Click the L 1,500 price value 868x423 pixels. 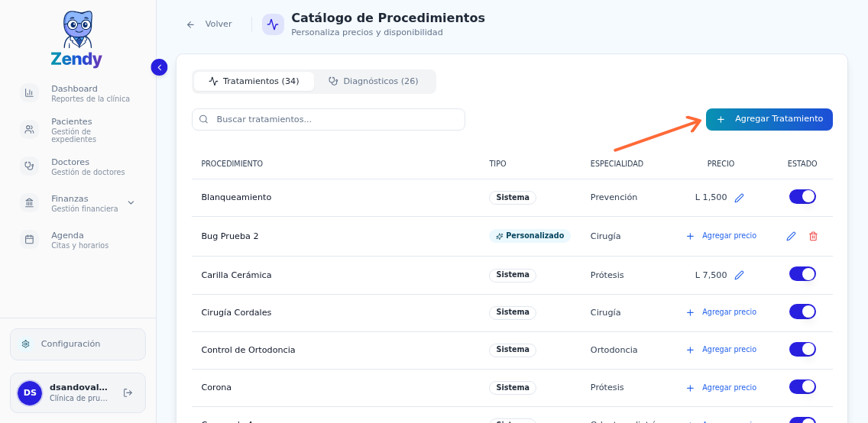click(711, 198)
